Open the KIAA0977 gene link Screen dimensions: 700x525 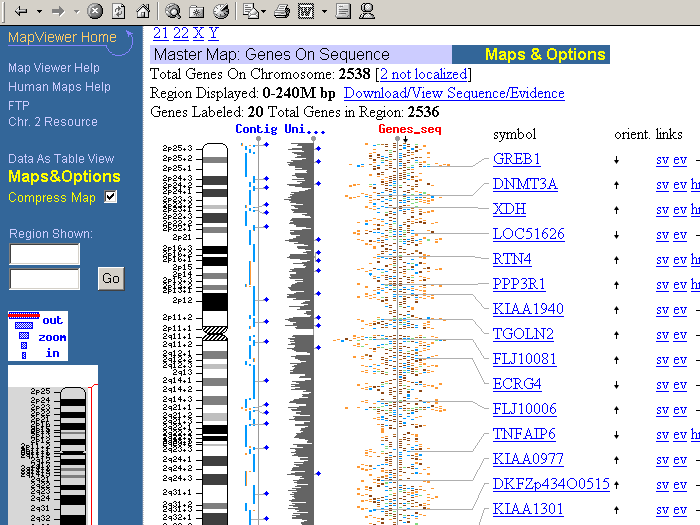click(528, 459)
